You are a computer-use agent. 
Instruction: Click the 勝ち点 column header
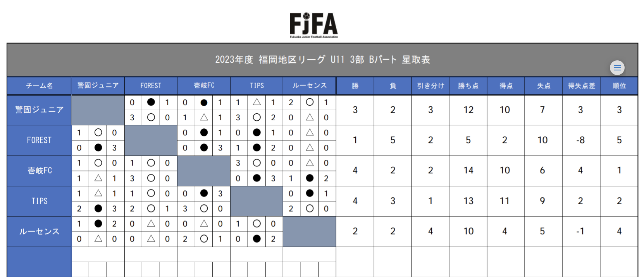[x=468, y=86]
